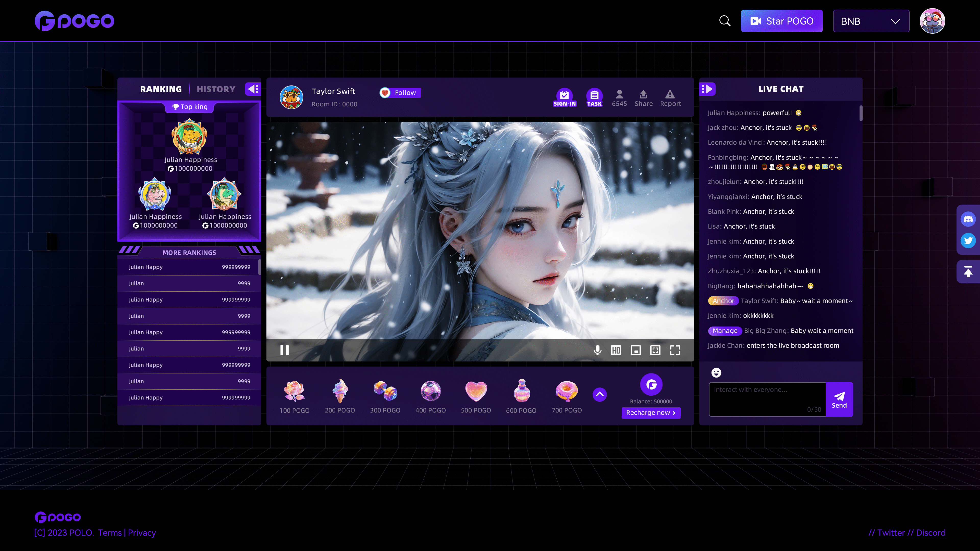The width and height of the screenshot is (980, 551).
Task: Open the Discord sidebar icon
Action: (968, 219)
